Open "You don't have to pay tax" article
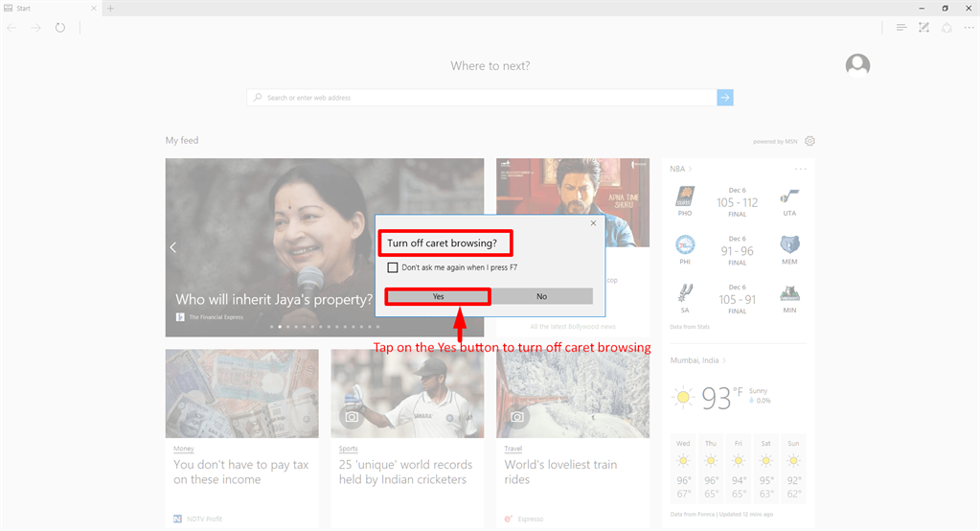 click(x=241, y=473)
